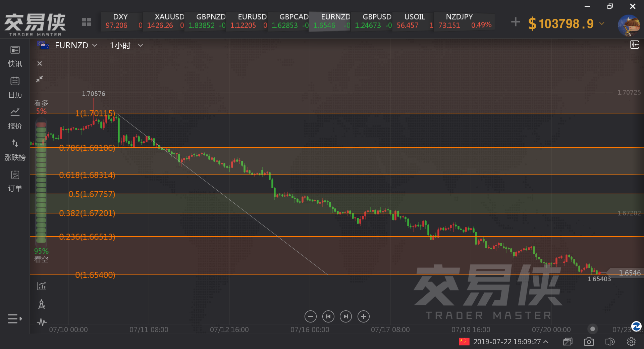Screen dimensions: 644x349
Task: Open the grid layout view icon
Action: coord(87,22)
